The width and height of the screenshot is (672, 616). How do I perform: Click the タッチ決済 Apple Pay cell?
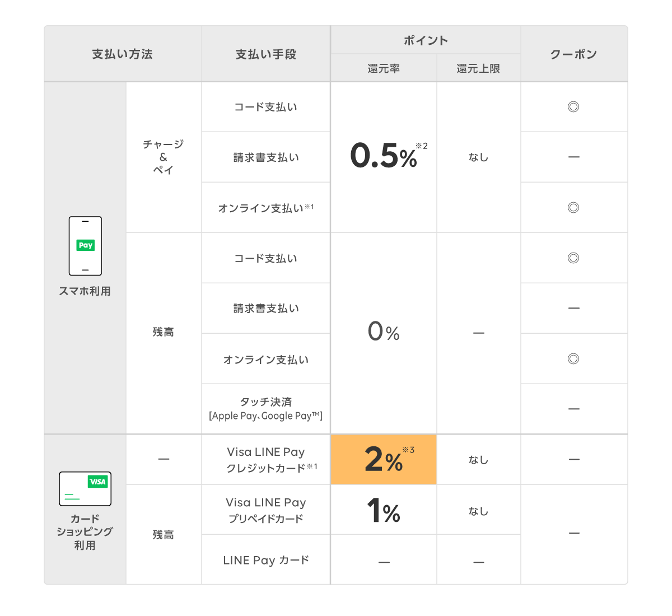(266, 409)
